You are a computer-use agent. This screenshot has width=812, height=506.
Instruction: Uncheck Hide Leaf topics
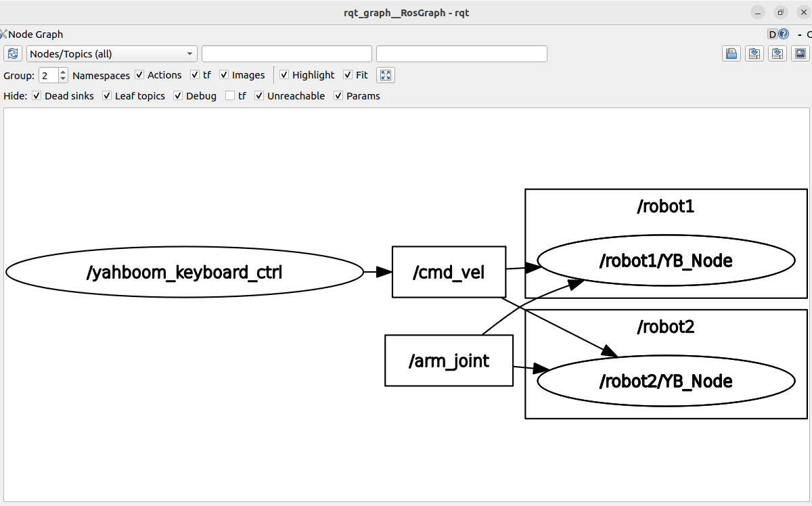click(x=107, y=96)
